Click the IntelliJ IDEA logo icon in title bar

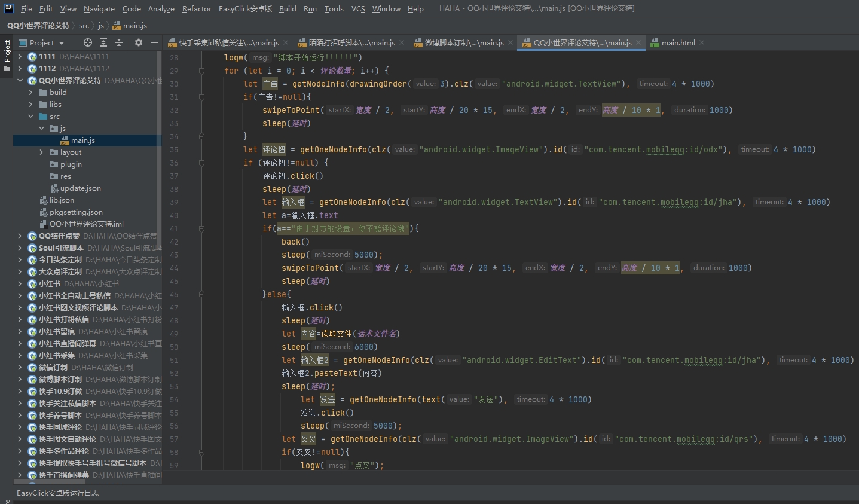[8, 8]
